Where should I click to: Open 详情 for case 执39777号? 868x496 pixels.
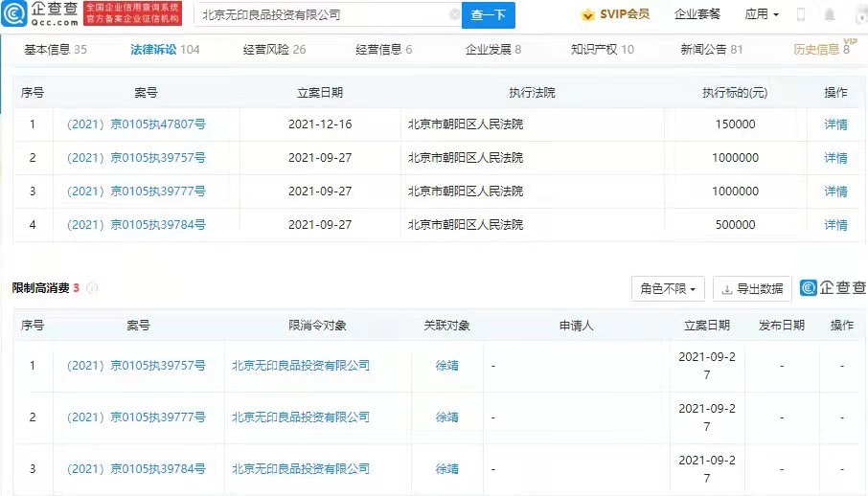[x=835, y=192]
